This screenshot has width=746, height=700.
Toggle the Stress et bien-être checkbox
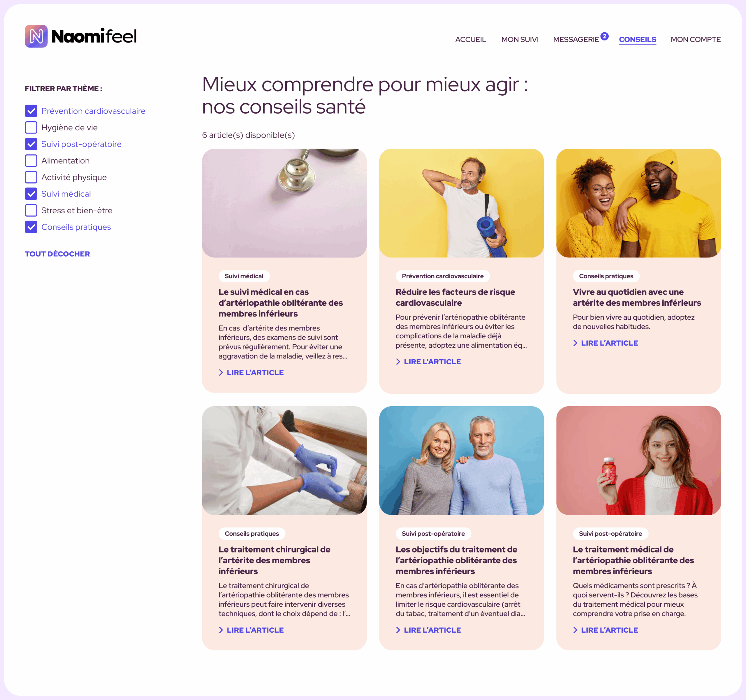click(x=31, y=210)
